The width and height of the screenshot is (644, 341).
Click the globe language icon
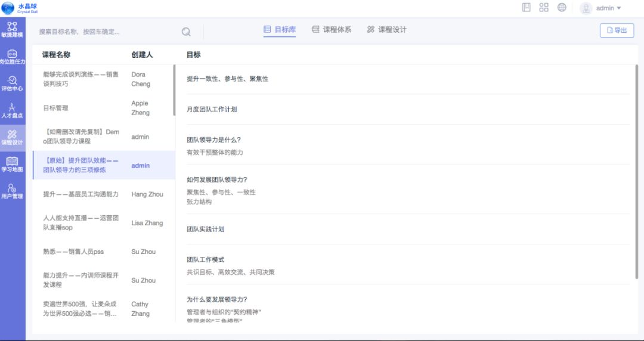click(x=562, y=8)
